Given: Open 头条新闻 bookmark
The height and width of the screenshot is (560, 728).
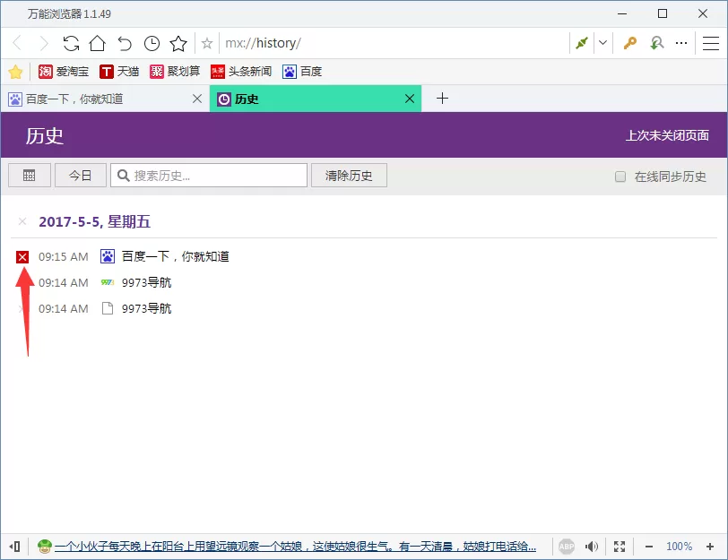Looking at the screenshot, I should pyautogui.click(x=241, y=72).
